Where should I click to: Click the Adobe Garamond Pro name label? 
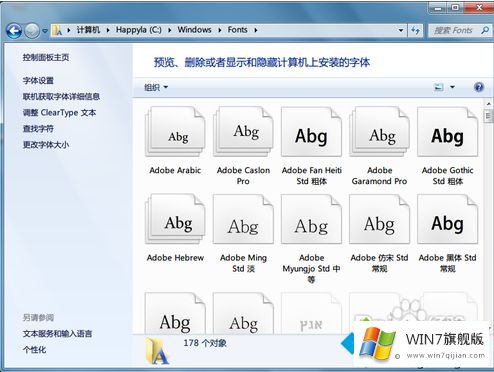[379, 176]
